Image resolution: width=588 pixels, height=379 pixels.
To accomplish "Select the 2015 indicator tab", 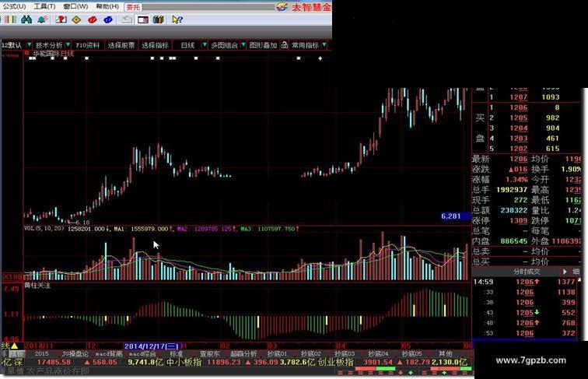I will coord(42,354).
